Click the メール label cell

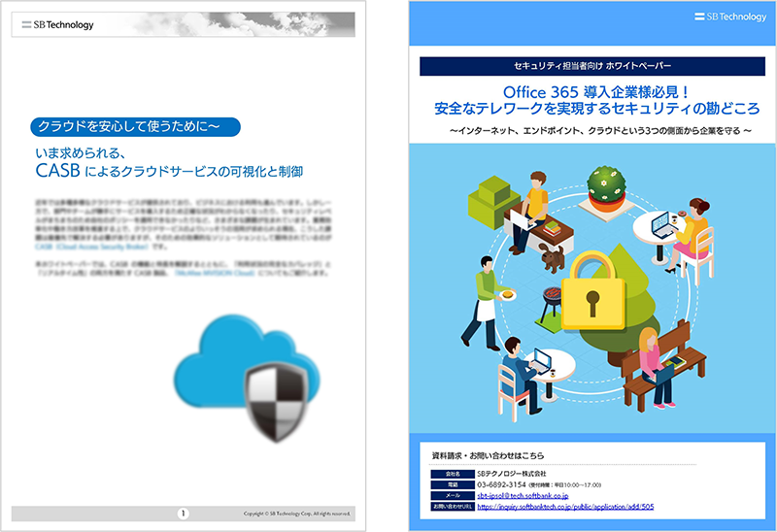pyautogui.click(x=453, y=496)
